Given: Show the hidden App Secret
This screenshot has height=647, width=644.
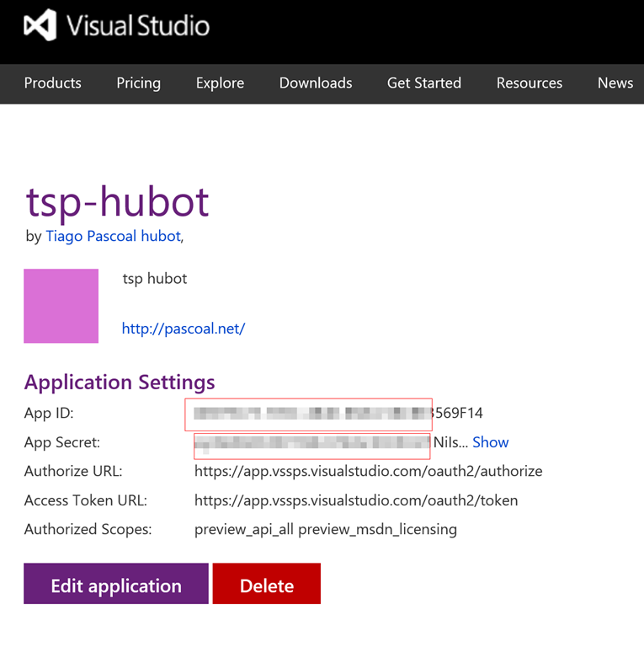Looking at the screenshot, I should tap(490, 442).
